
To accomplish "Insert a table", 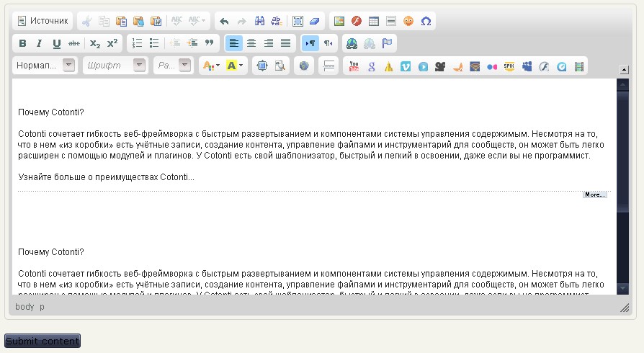I will point(374,21).
